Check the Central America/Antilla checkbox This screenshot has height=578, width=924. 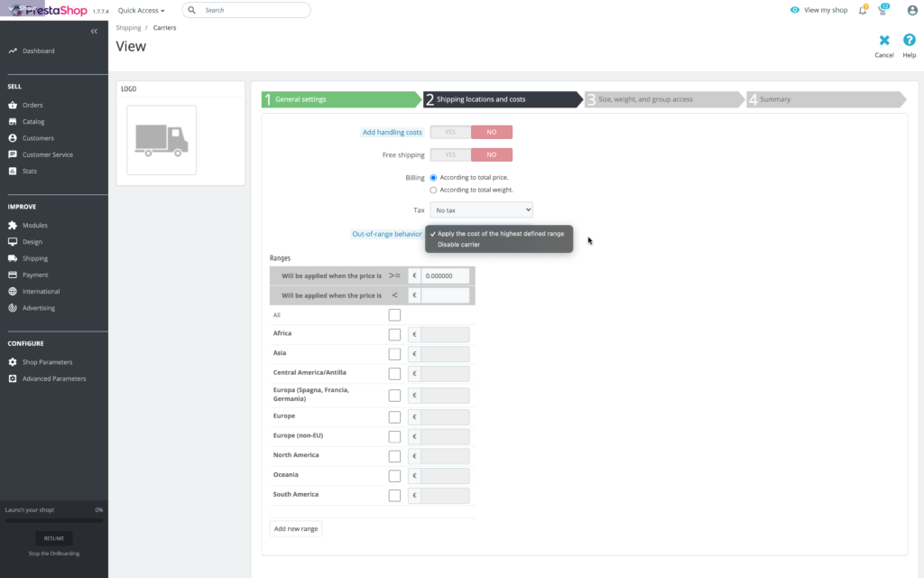click(x=394, y=373)
